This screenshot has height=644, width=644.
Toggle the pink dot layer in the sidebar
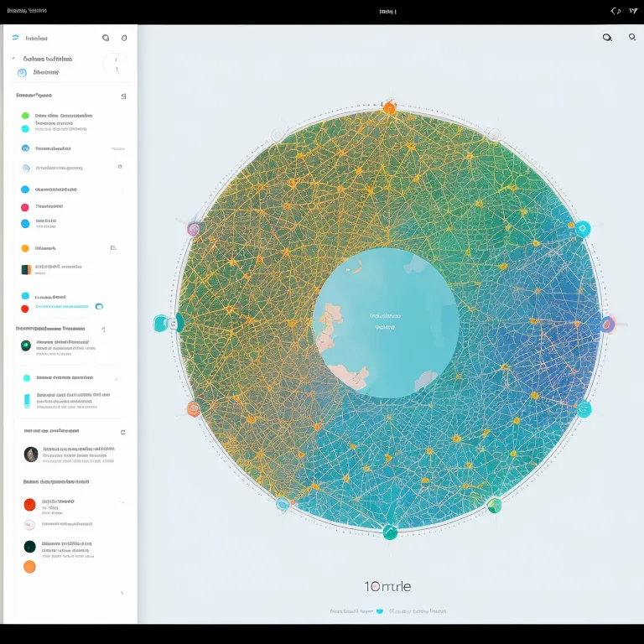point(25,207)
